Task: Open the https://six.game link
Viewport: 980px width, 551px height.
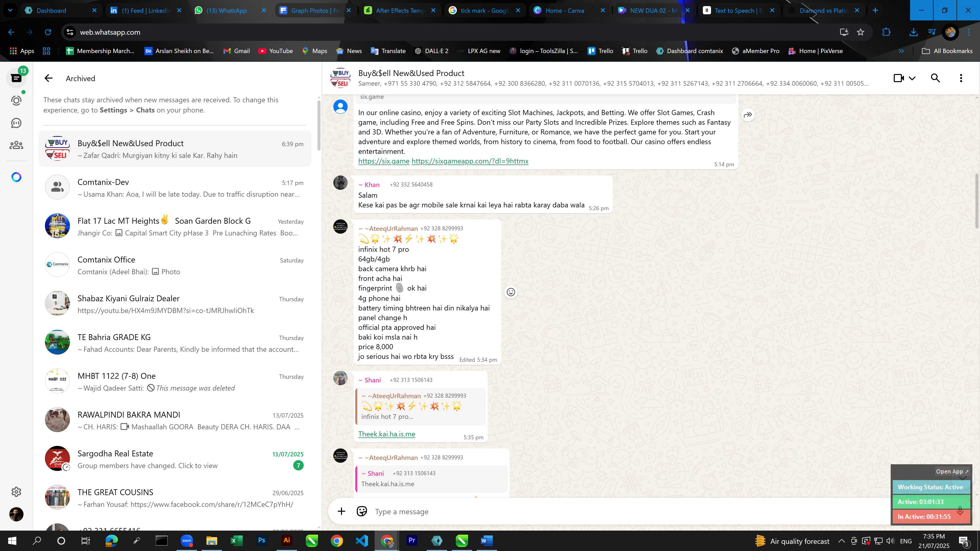Action: [384, 161]
